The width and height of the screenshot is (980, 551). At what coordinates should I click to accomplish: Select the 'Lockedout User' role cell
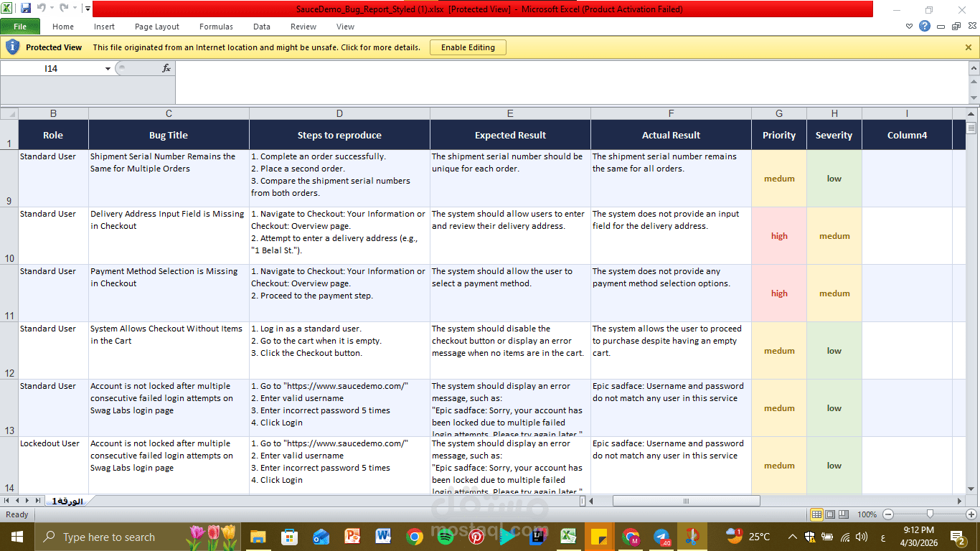pos(53,466)
